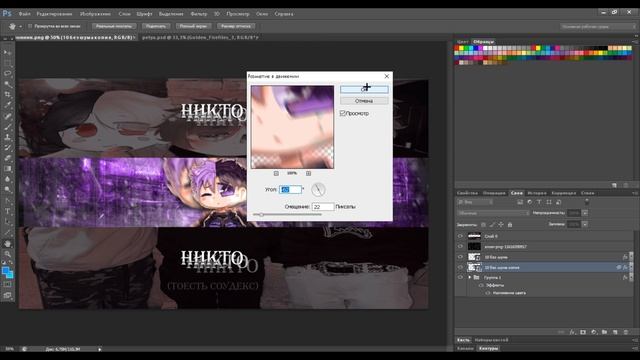Click Delete layer trash icon
The image size is (640, 360).
click(x=626, y=332)
